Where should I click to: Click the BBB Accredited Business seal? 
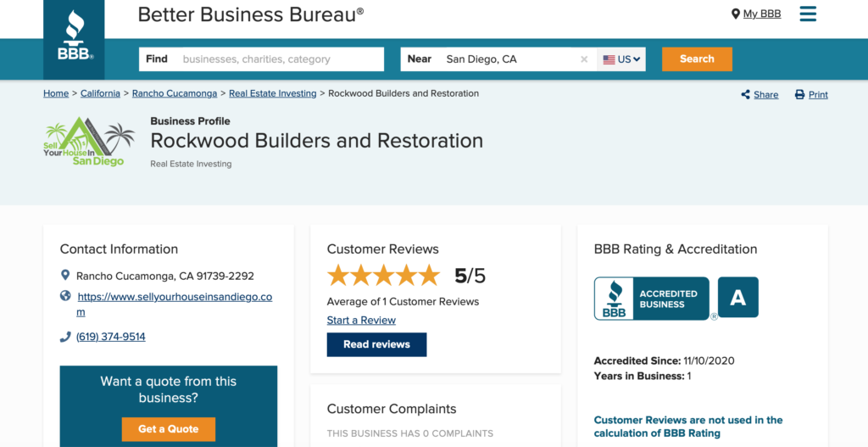652,299
